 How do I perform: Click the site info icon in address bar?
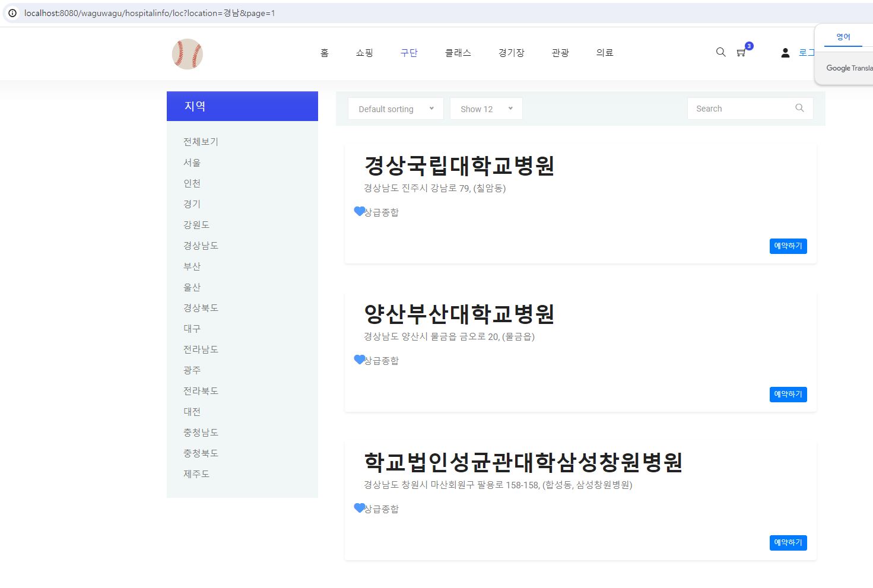[x=12, y=13]
